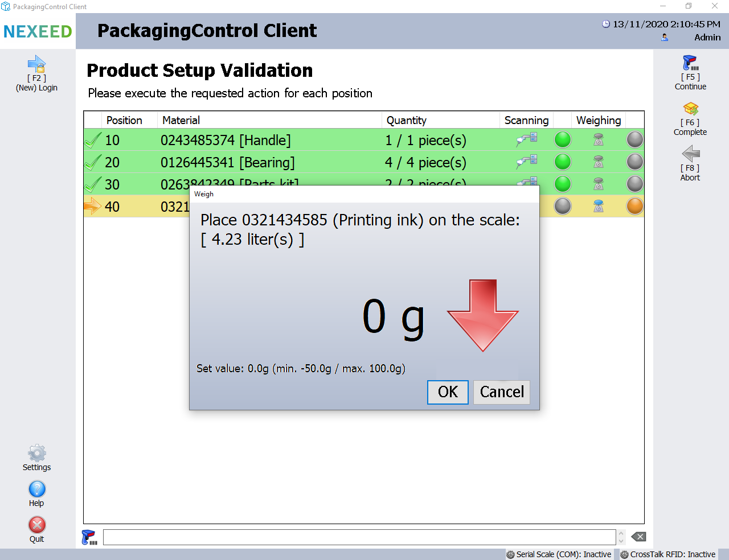
Task: Click OK in the Weigh dialog
Action: (448, 392)
